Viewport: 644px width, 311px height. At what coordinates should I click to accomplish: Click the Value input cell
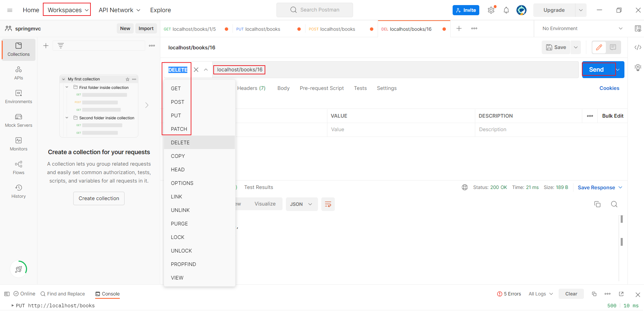tap(401, 129)
